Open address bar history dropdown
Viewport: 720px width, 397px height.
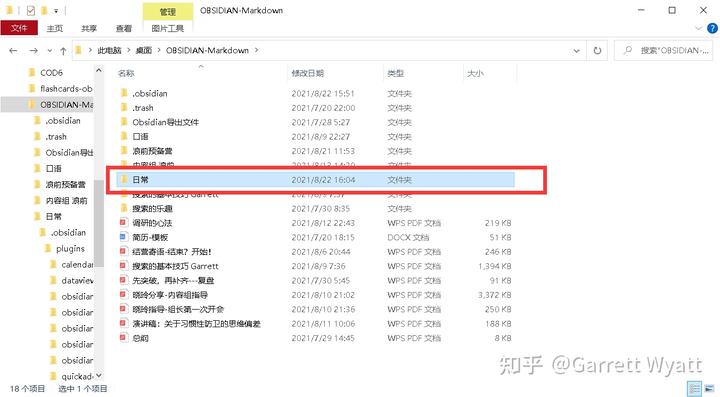[577, 51]
